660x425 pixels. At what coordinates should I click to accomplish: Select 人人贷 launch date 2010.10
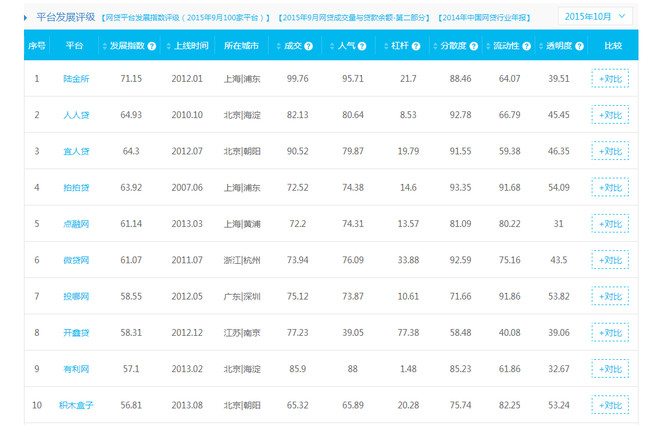(x=187, y=115)
